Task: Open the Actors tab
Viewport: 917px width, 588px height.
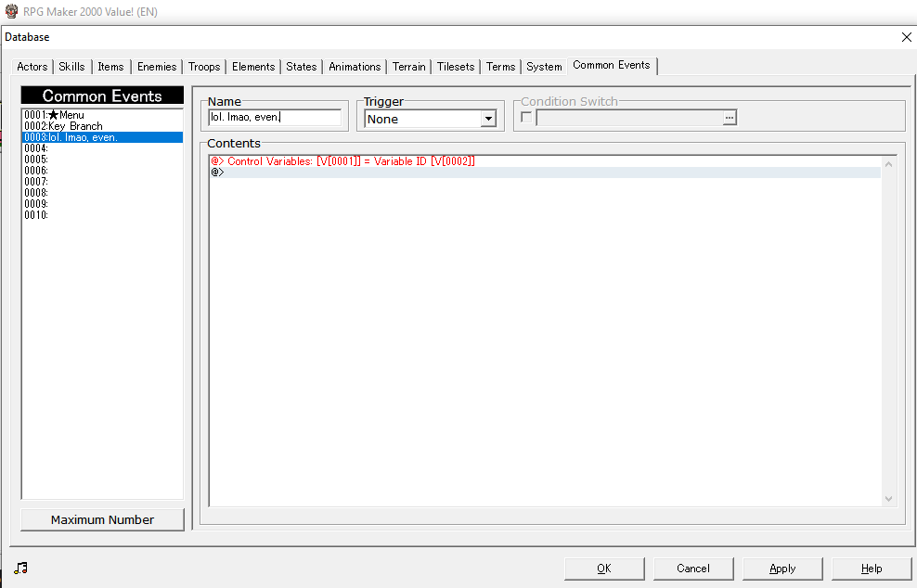Action: 32,67
